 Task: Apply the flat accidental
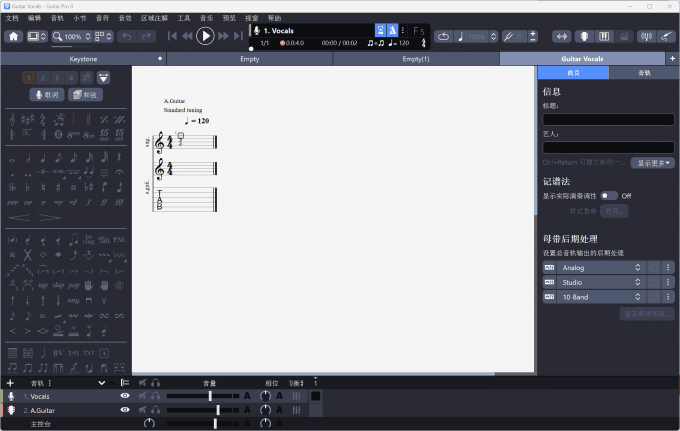click(x=28, y=187)
